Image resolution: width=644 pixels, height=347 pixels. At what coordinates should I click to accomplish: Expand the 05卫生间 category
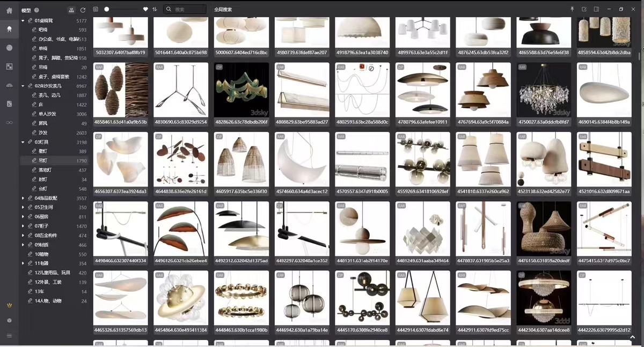tap(23, 208)
